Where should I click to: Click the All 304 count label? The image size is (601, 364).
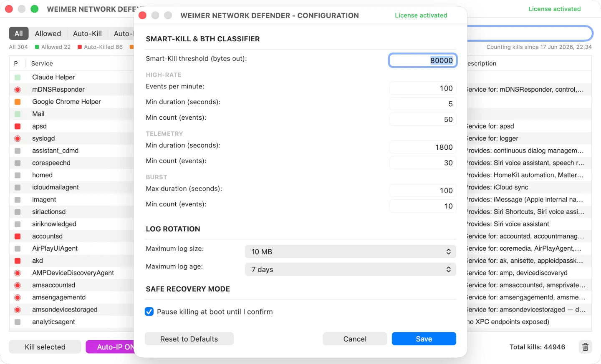pos(18,47)
